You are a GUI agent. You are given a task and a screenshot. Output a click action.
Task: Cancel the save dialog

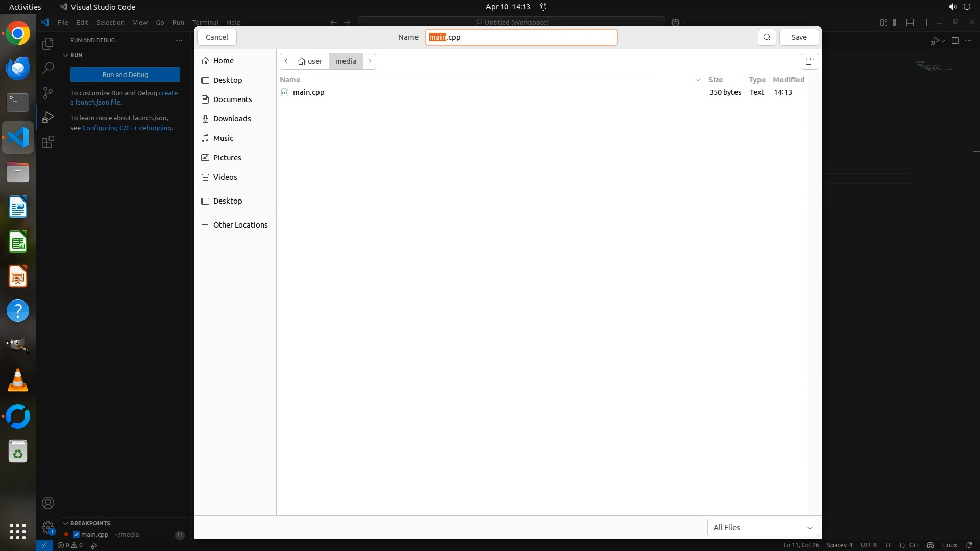point(216,37)
